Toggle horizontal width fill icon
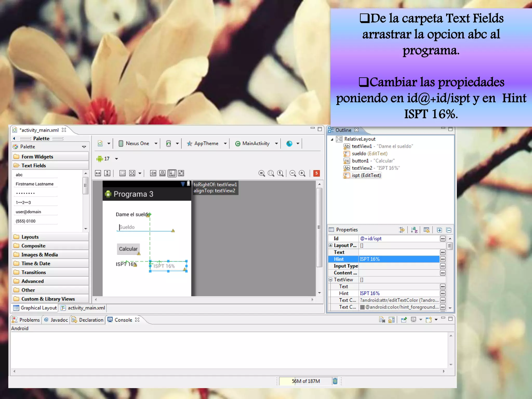Viewport: 532px width, 399px height. point(98,173)
